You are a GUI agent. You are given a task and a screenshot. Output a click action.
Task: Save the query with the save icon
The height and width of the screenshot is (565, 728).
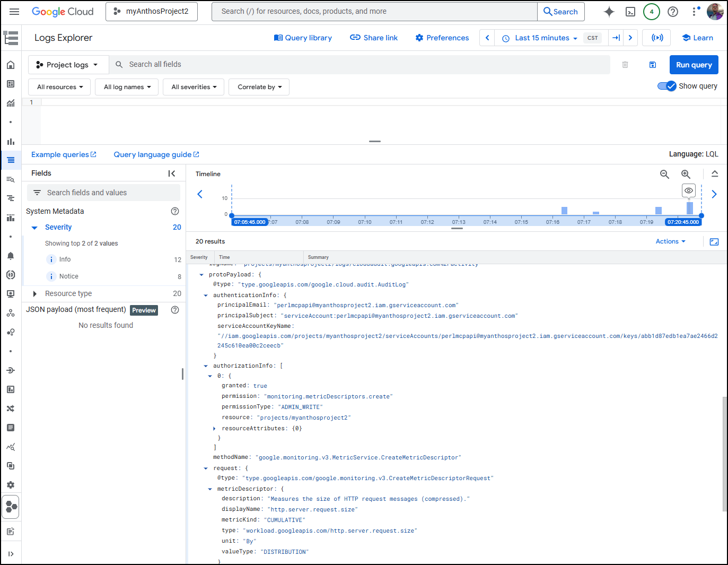tap(653, 65)
